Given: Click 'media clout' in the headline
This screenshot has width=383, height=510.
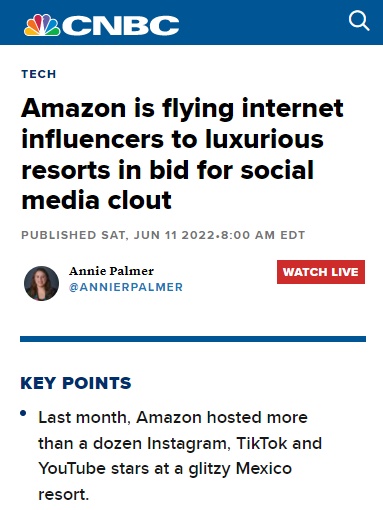Looking at the screenshot, I should 96,200.
